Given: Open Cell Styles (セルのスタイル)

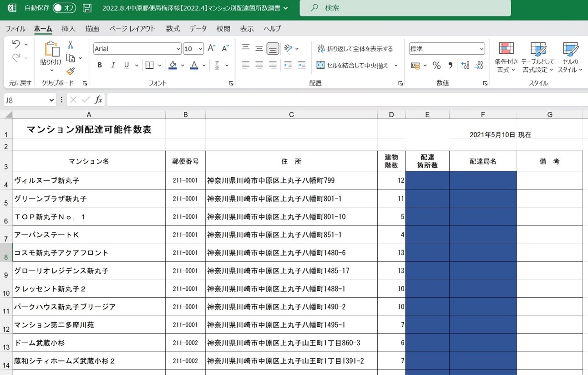Looking at the screenshot, I should [x=570, y=57].
